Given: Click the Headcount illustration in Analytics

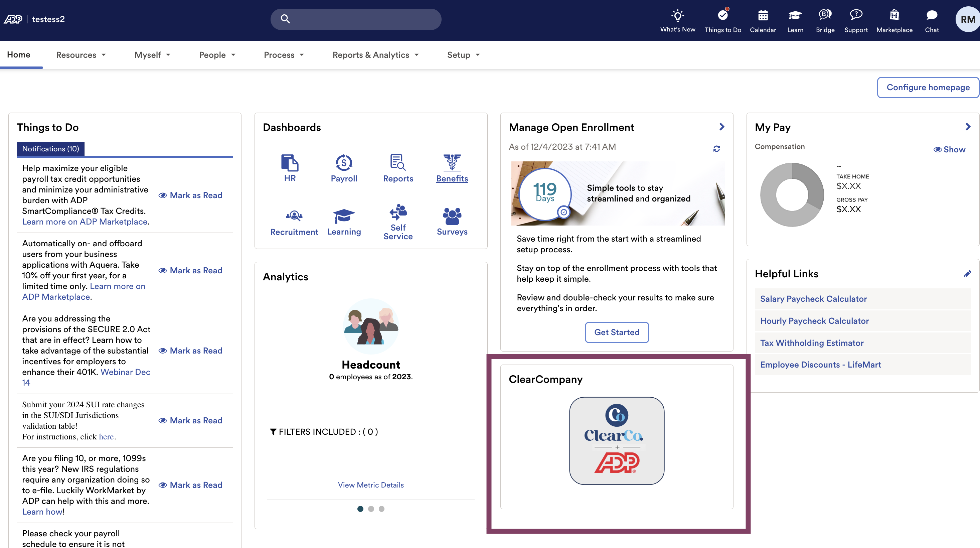Looking at the screenshot, I should tap(370, 326).
